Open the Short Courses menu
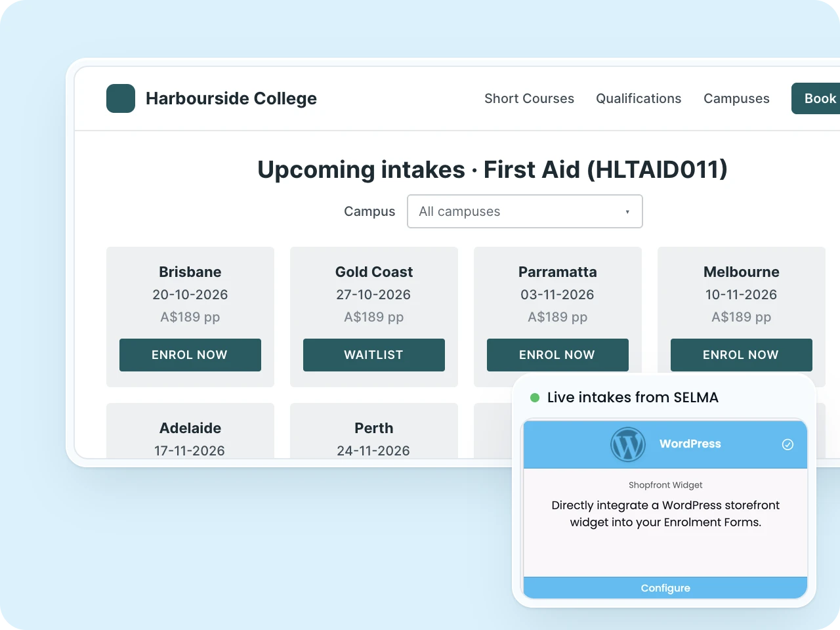Image resolution: width=840 pixels, height=630 pixels. 529,98
